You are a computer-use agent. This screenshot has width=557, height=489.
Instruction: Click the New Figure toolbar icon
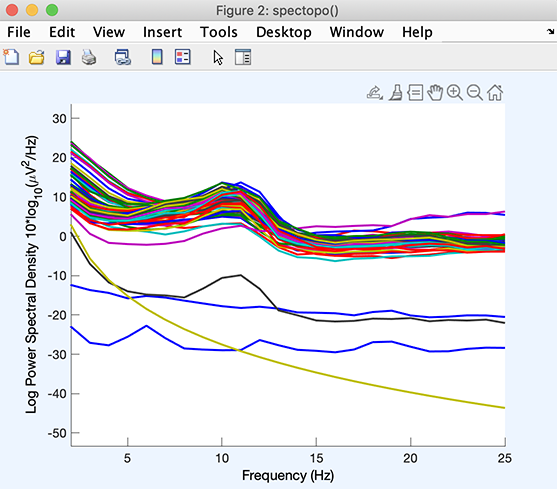11,57
